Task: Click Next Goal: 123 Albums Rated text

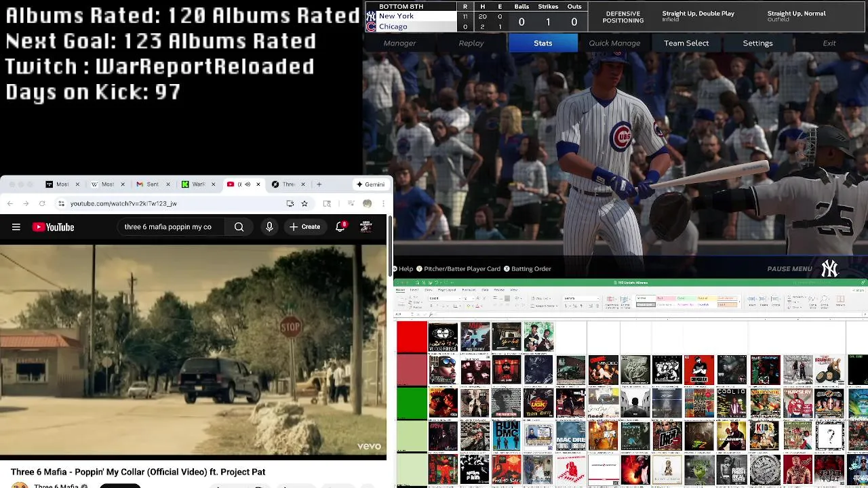Action: click(x=161, y=41)
